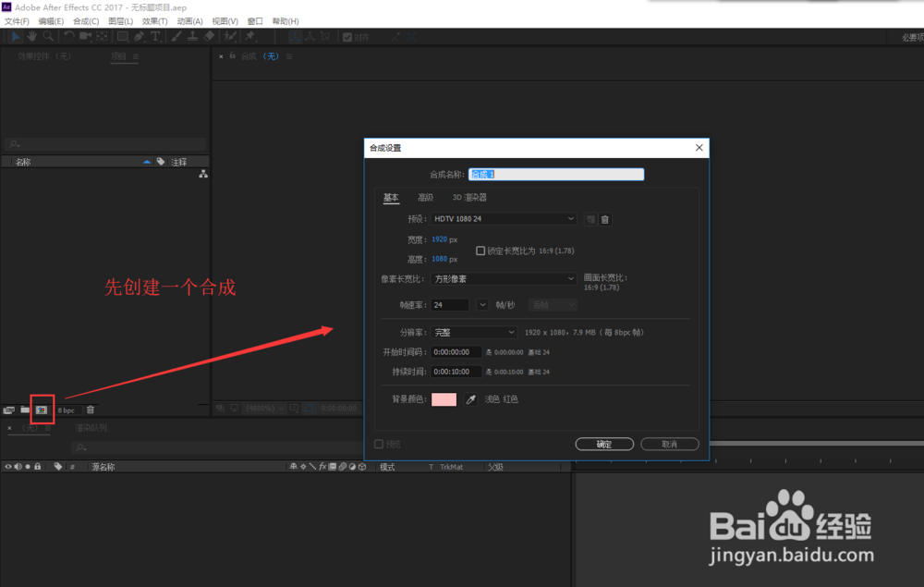924x587 pixels.
Task: Switch to the 高级 tab in dialog
Action: [x=425, y=198]
